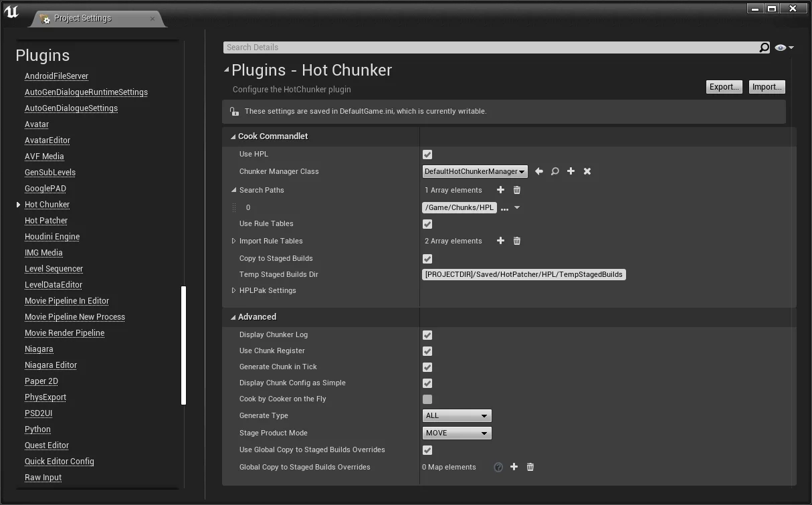This screenshot has height=505, width=812.
Task: Empty the Import Rule Tables array with trash icon
Action: coord(517,241)
